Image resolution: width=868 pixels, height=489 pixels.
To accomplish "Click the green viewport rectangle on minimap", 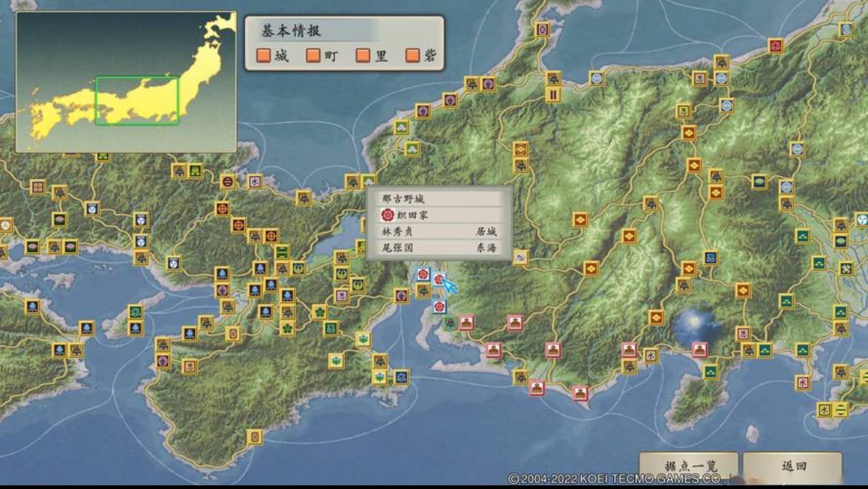I will coord(137,101).
